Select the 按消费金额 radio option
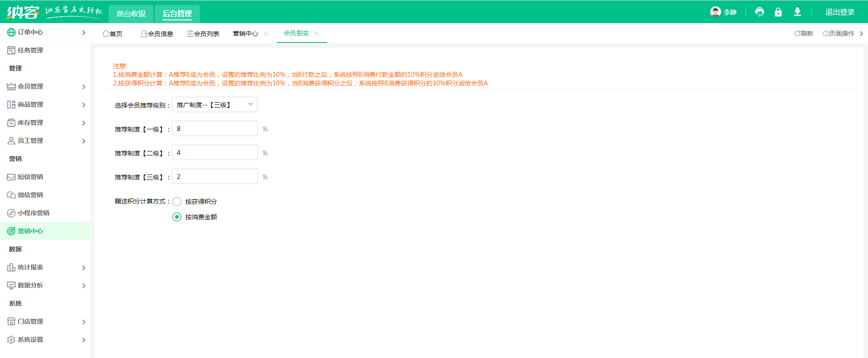The height and width of the screenshot is (358, 868). coord(177,217)
